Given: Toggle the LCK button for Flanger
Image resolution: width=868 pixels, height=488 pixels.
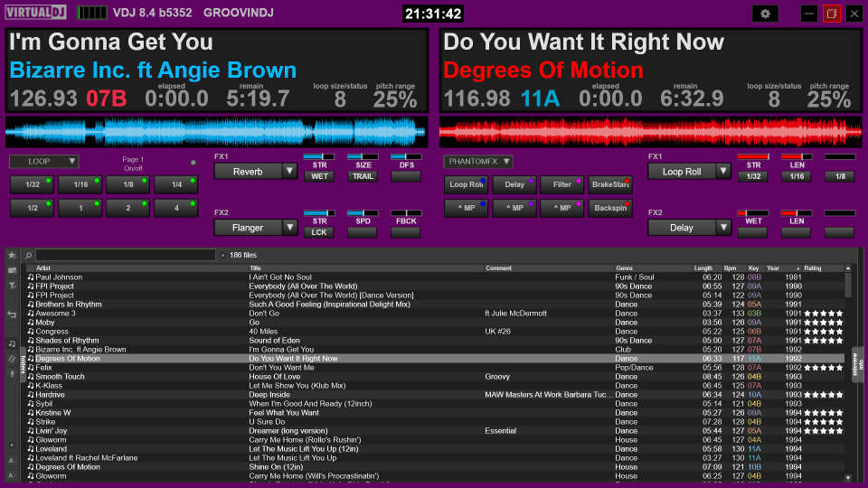Looking at the screenshot, I should (319, 232).
